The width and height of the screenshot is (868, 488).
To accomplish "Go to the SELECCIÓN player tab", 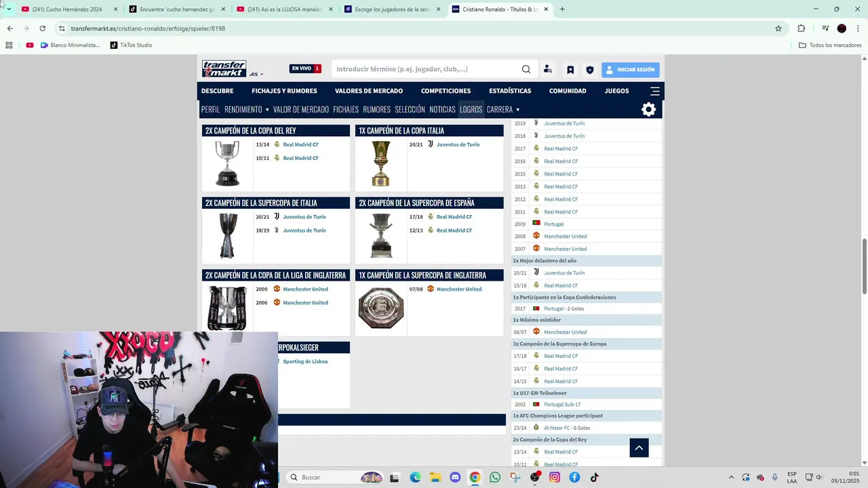I will point(410,109).
